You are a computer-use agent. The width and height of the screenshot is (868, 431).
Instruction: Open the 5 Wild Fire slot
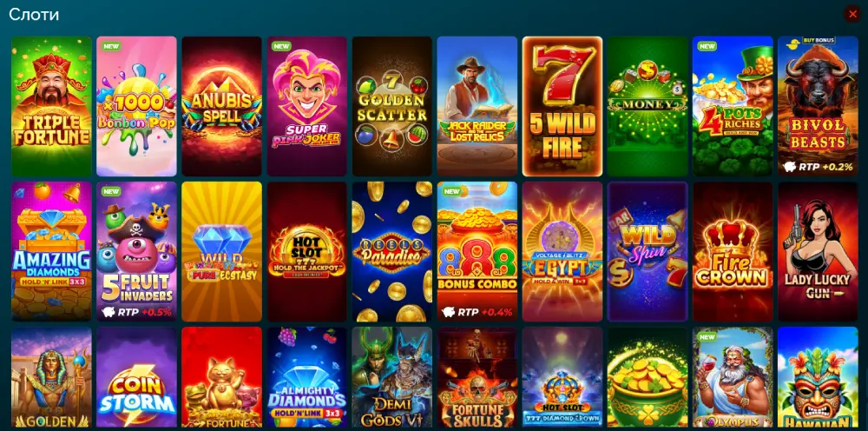(x=562, y=106)
